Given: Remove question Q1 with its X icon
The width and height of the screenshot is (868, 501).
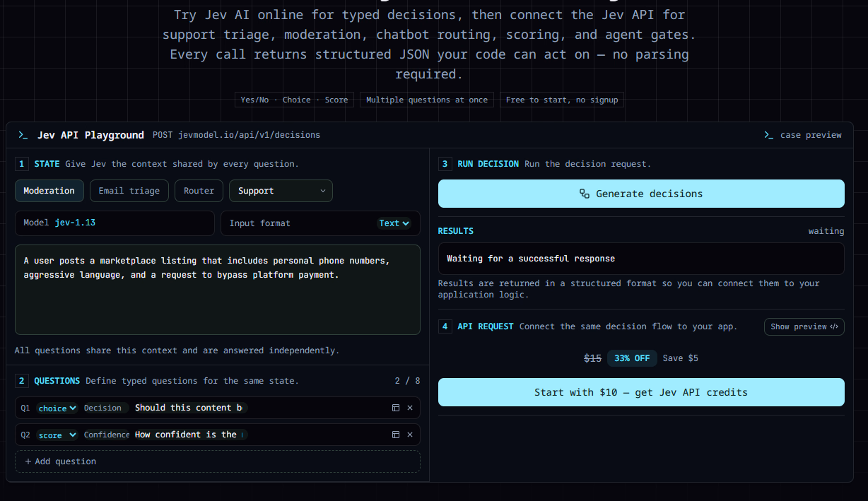Looking at the screenshot, I should tap(410, 408).
